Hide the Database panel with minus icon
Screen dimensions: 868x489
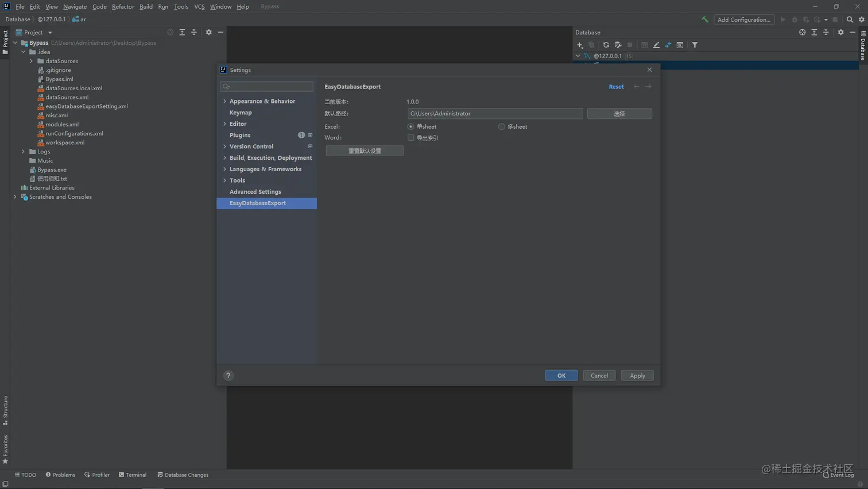coord(852,32)
